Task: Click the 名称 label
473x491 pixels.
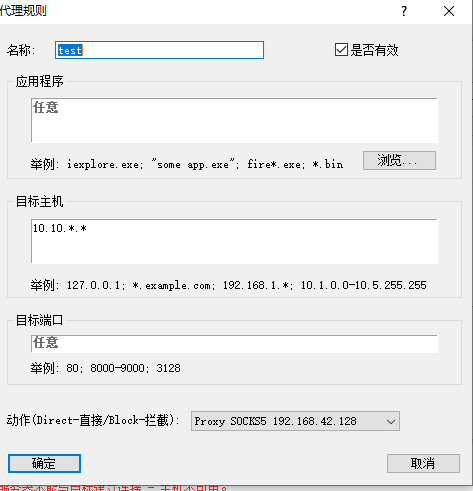Action: click(x=20, y=50)
